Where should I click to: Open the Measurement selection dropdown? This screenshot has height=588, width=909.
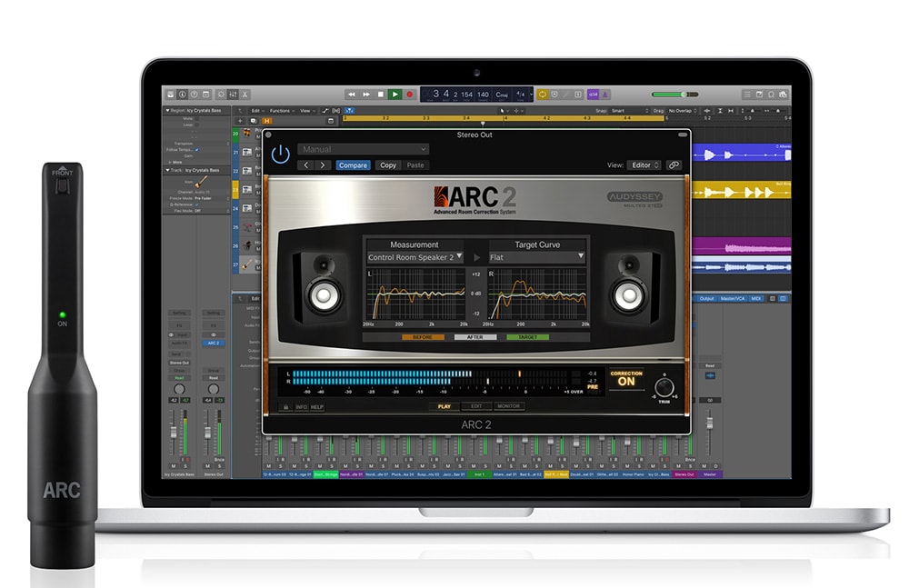(x=415, y=257)
